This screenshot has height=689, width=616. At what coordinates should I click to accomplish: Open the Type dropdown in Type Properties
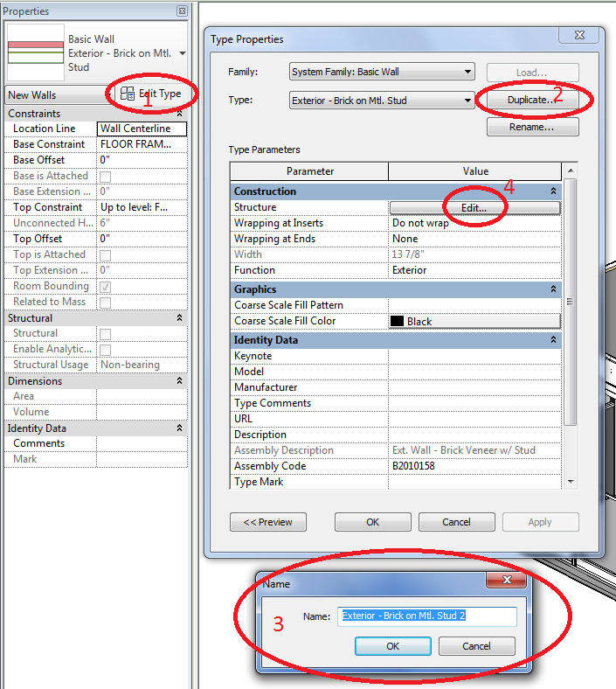[382, 101]
